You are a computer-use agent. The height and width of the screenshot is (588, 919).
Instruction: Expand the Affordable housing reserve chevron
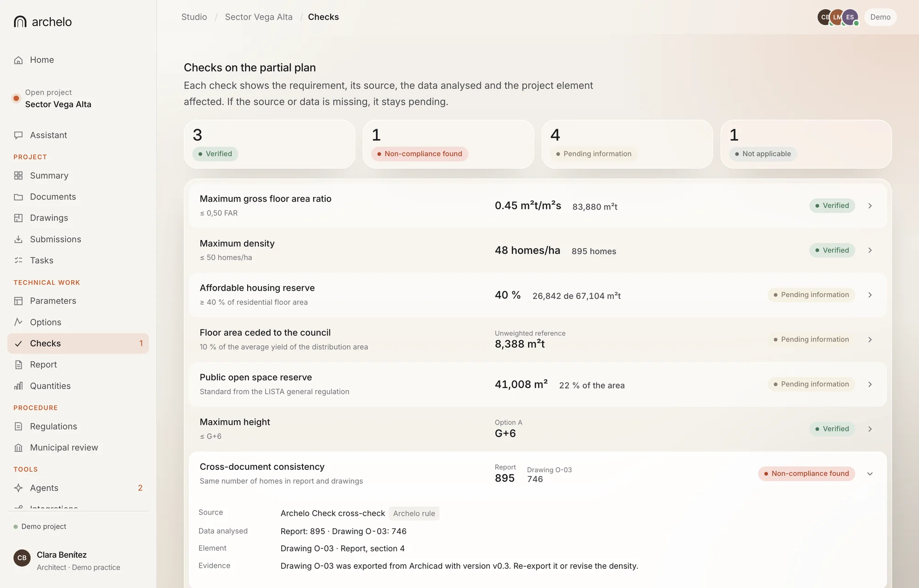tap(870, 295)
